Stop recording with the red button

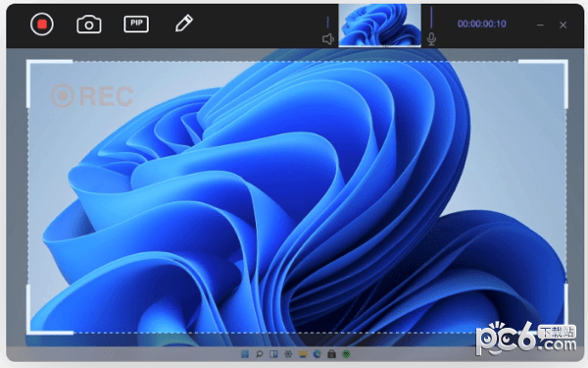click(x=41, y=24)
